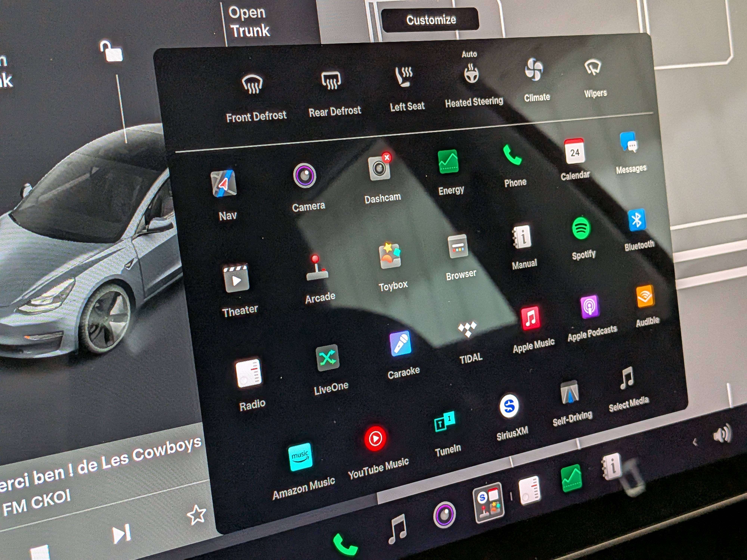Tap the dock Camera icon
This screenshot has height=560, width=747.
[x=444, y=514]
